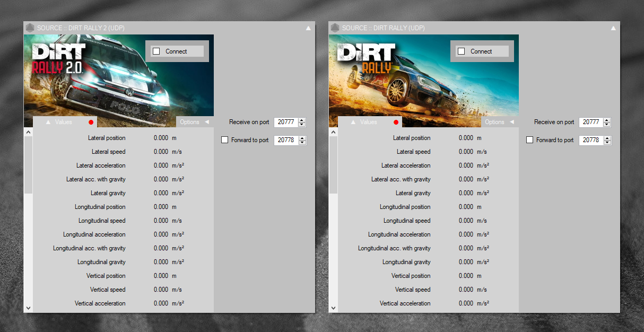644x332 pixels.
Task: Click red status indicator in DIRT RALLY 2 Values tab
Action: [91, 123]
